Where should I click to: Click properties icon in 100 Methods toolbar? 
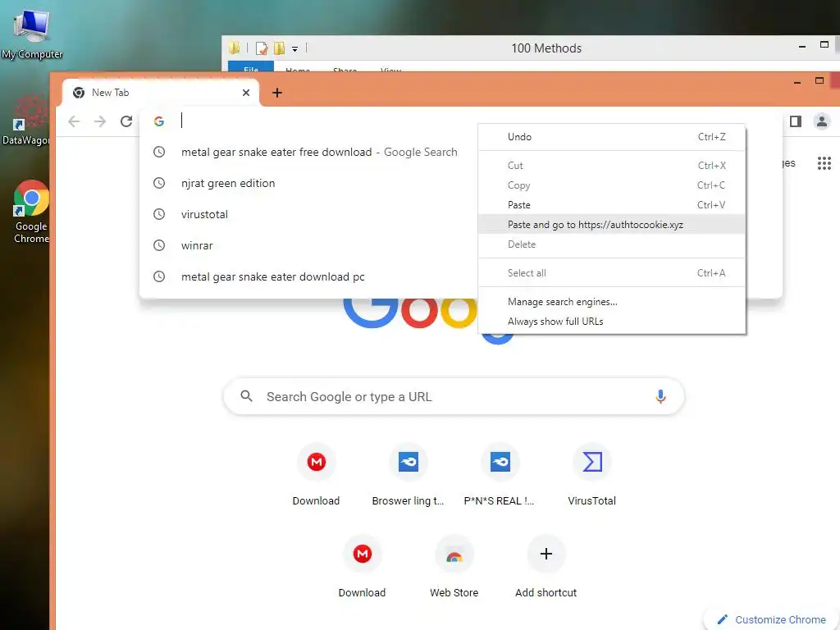tap(262, 48)
